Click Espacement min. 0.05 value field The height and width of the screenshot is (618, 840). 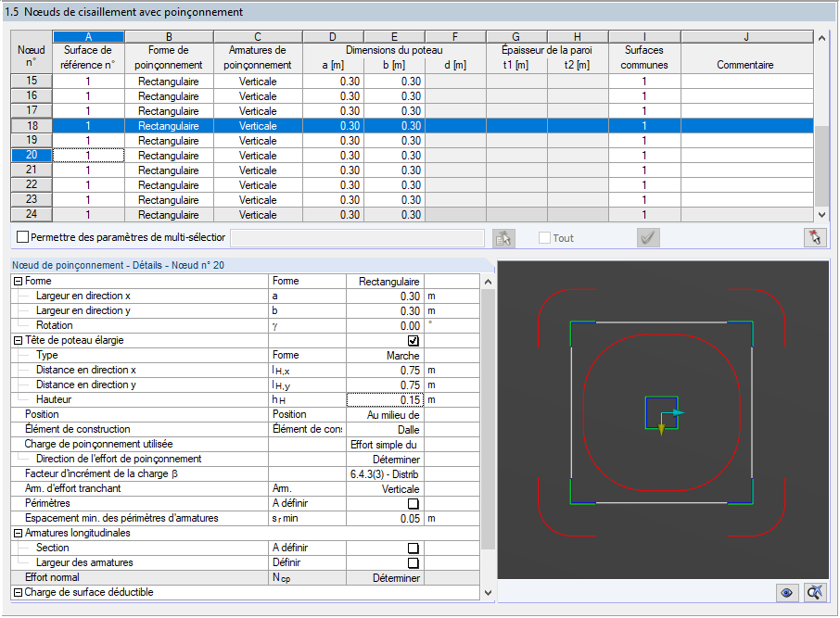[x=385, y=519]
